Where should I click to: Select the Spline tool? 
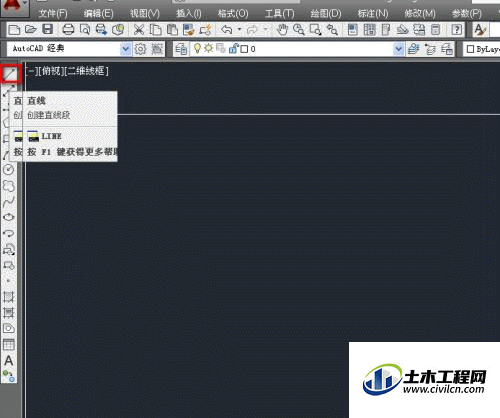click(9, 201)
